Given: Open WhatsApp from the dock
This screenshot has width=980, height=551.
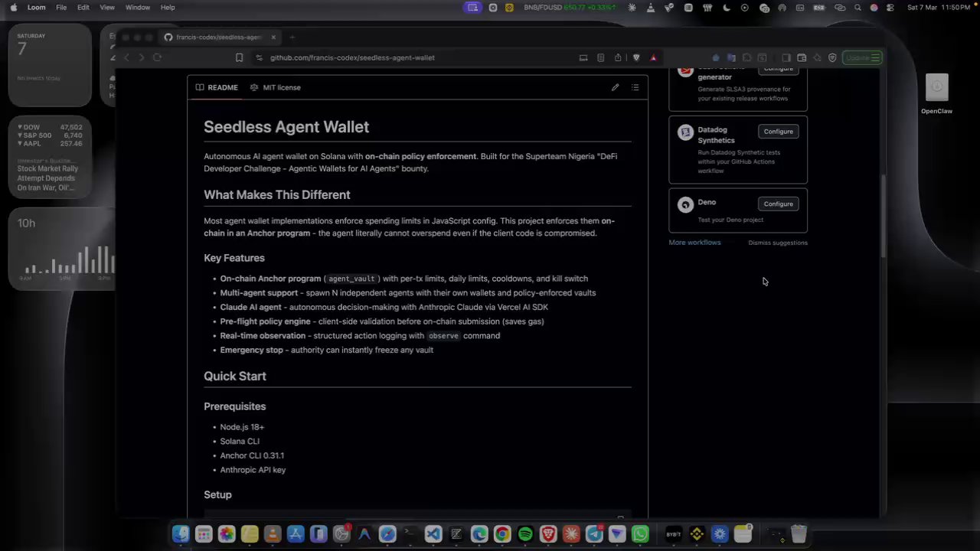Looking at the screenshot, I should coord(640,534).
